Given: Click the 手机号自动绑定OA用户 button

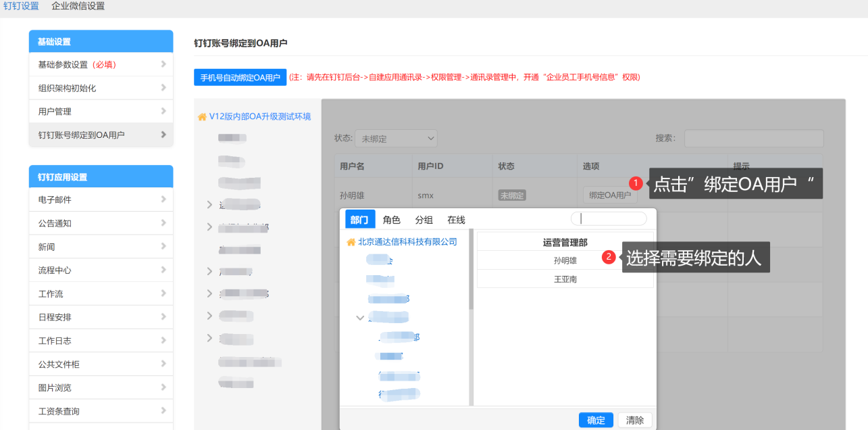Looking at the screenshot, I should [240, 78].
